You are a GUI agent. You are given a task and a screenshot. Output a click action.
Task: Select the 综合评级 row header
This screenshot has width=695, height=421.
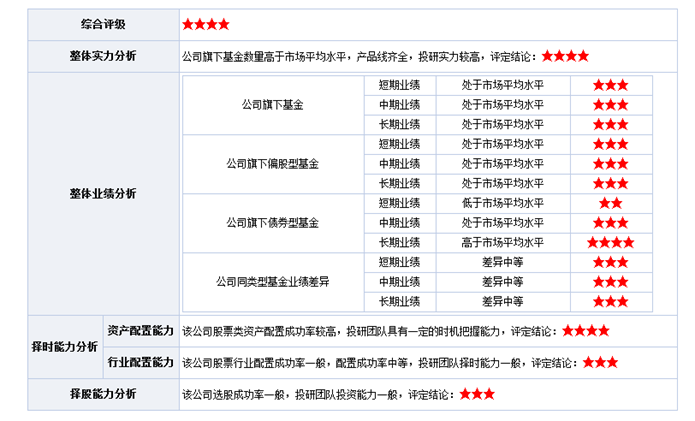(103, 24)
